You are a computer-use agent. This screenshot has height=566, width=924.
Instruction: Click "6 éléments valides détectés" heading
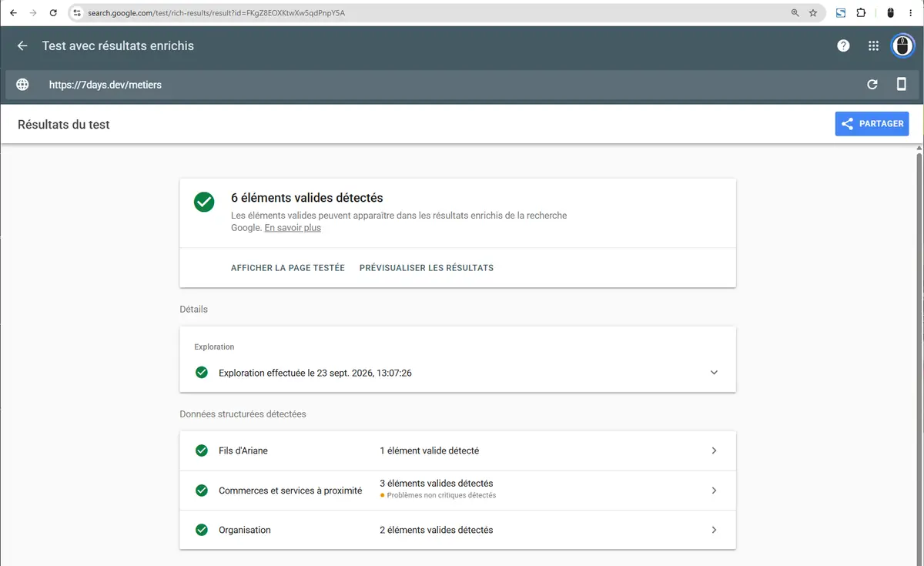pyautogui.click(x=307, y=198)
